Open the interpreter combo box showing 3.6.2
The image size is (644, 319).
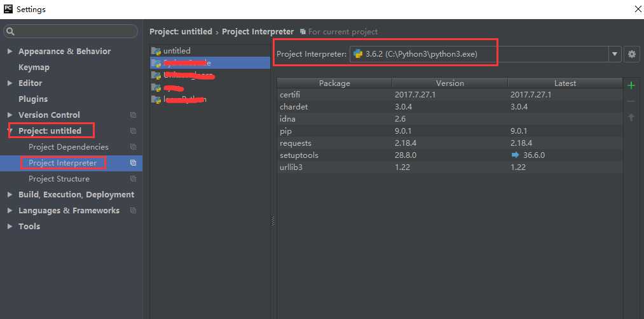pos(485,54)
